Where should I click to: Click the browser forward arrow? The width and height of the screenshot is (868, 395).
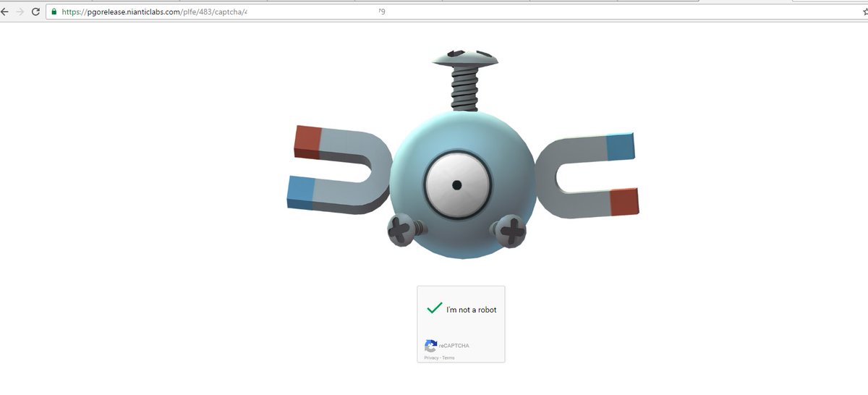(x=20, y=12)
